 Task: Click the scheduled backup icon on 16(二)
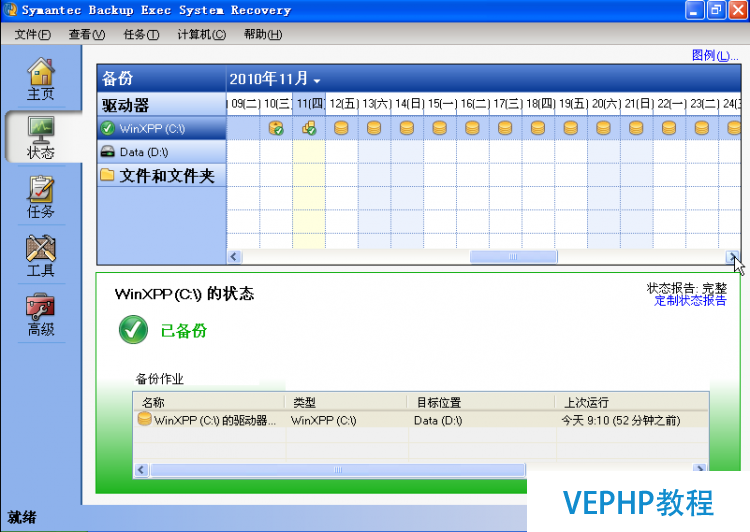472,128
